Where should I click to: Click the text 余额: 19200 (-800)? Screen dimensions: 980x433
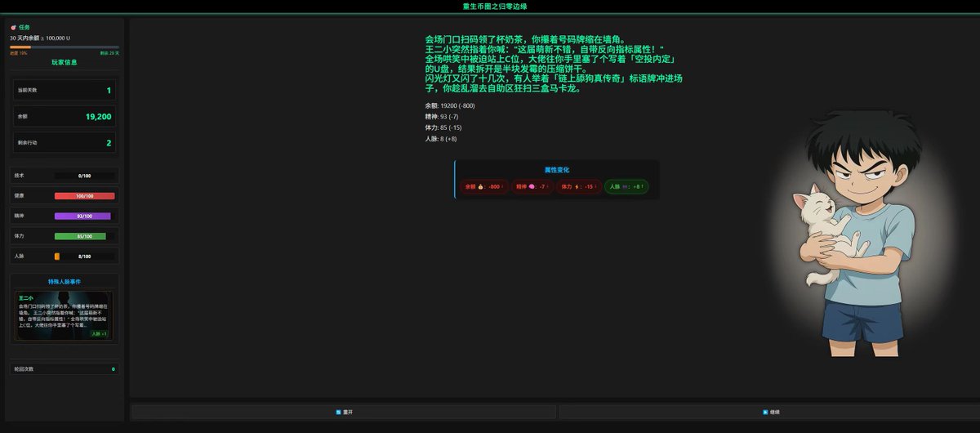450,106
